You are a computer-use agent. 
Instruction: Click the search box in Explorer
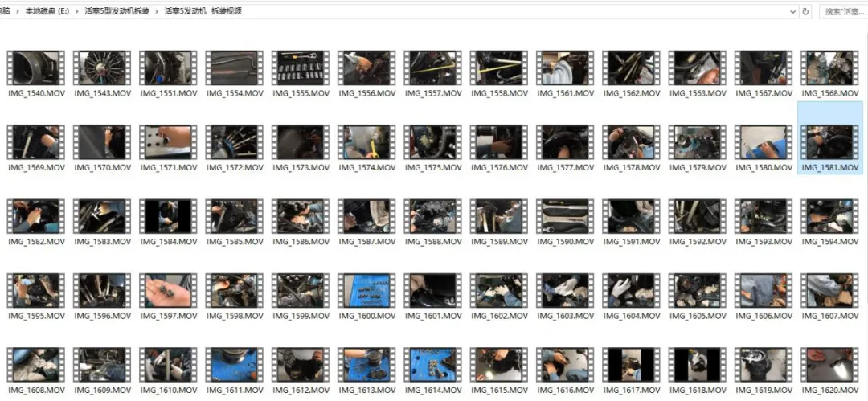[x=844, y=11]
